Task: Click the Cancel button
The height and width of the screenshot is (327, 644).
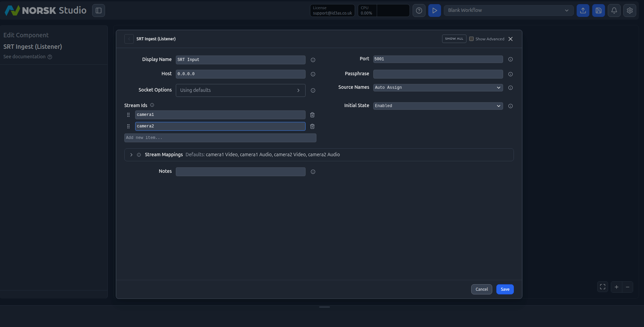Action: (481, 289)
